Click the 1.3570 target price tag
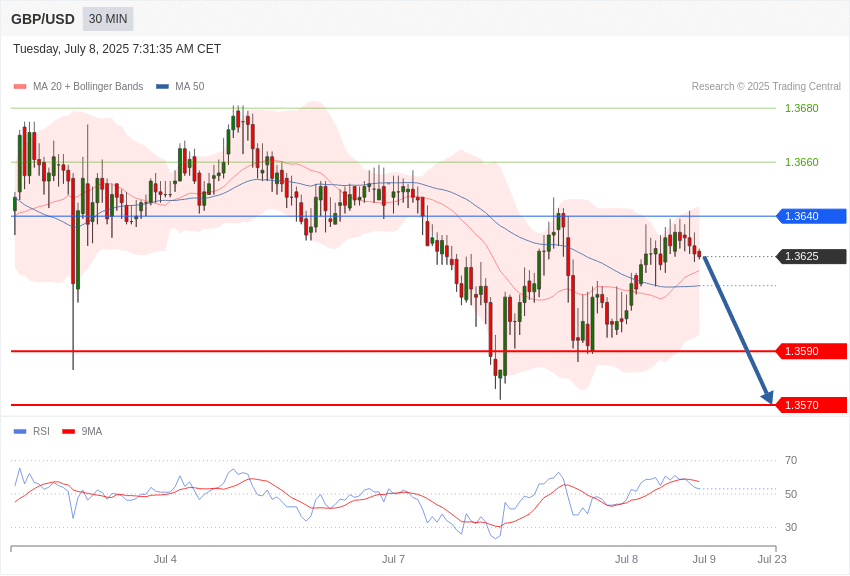Screen dimensions: 850x576 click(811, 405)
